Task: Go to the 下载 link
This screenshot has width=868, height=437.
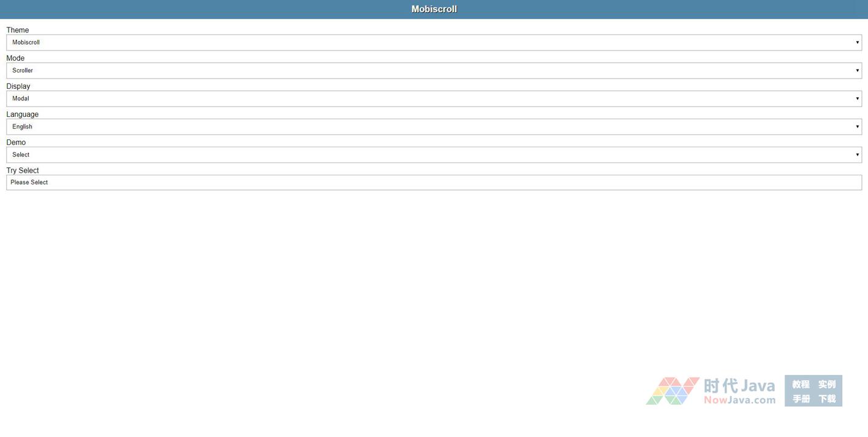Action: coord(827,399)
